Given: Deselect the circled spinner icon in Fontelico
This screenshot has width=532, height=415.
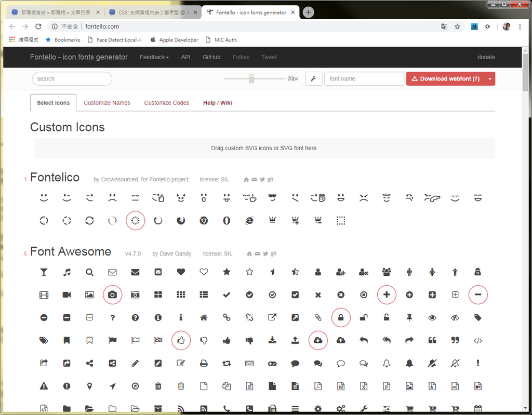Looking at the screenshot, I should tap(135, 221).
